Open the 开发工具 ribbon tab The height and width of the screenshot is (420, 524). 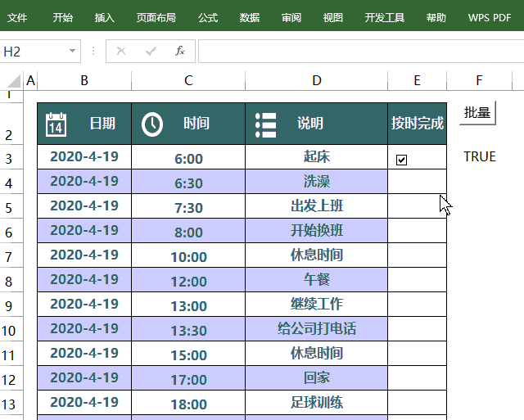384,17
